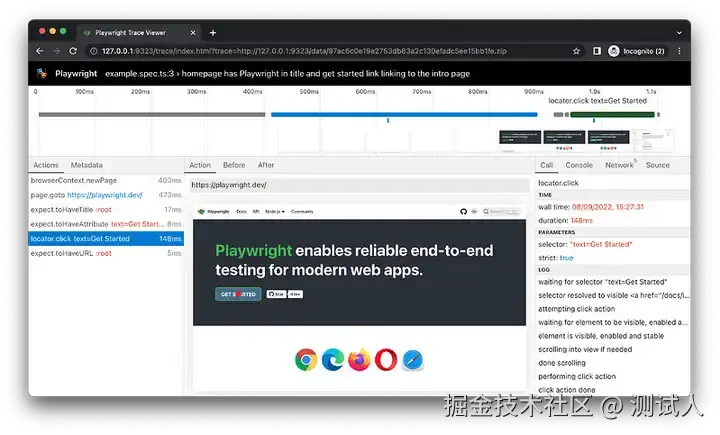Select page.goto playwright.dev action
This screenshot has height=435, width=720.
click(x=106, y=195)
